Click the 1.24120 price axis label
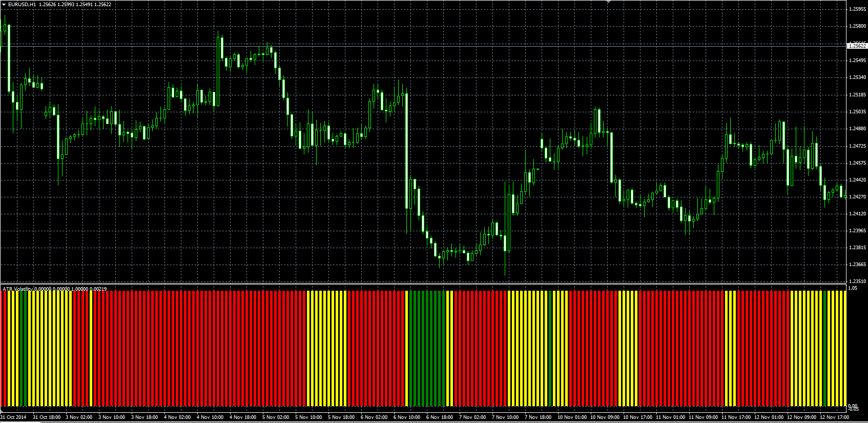The width and height of the screenshot is (868, 423). [x=858, y=214]
